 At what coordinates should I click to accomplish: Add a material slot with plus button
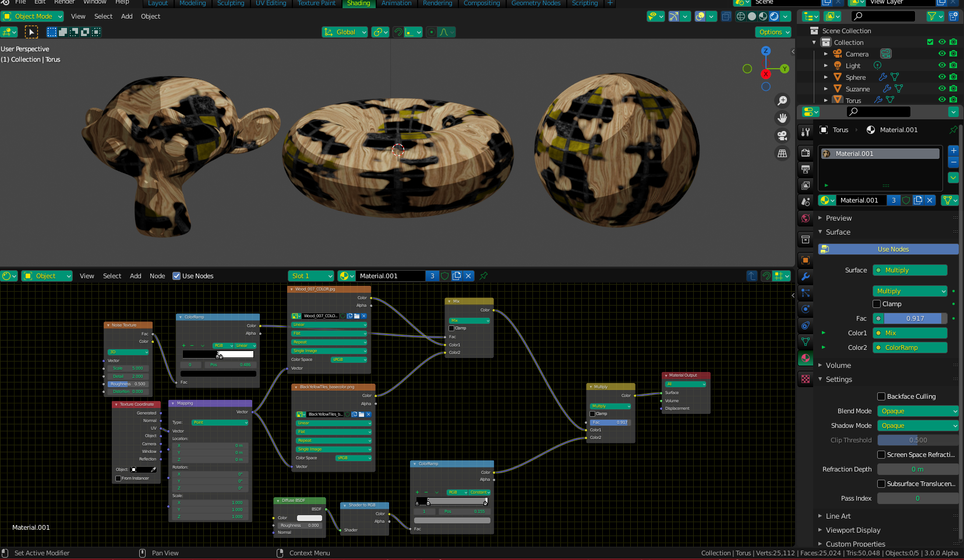pyautogui.click(x=954, y=151)
